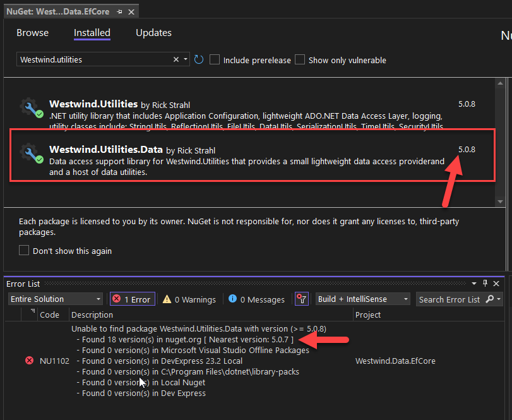The height and width of the screenshot is (420, 512).
Task: Click the package list scroll up arrow
Action: coord(500,83)
